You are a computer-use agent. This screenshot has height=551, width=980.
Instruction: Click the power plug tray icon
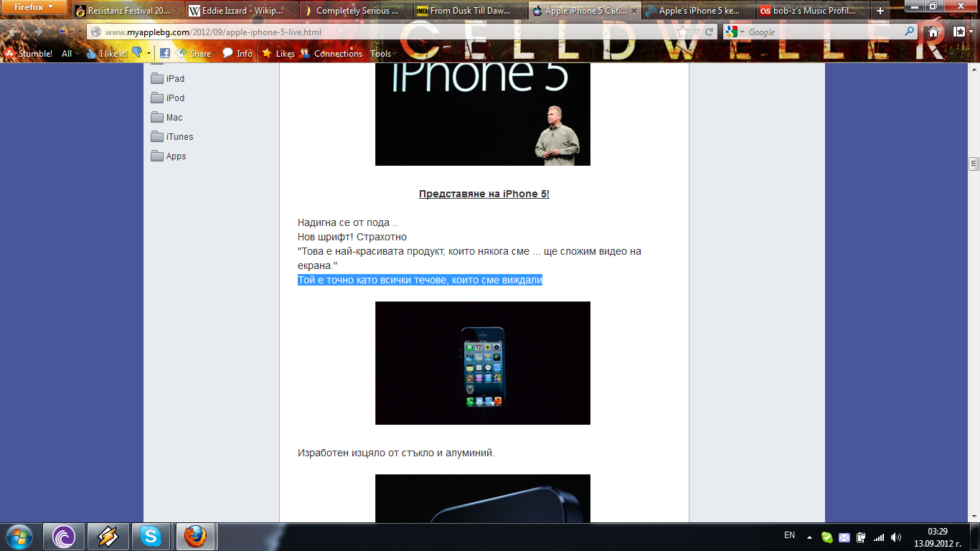pyautogui.click(x=862, y=537)
